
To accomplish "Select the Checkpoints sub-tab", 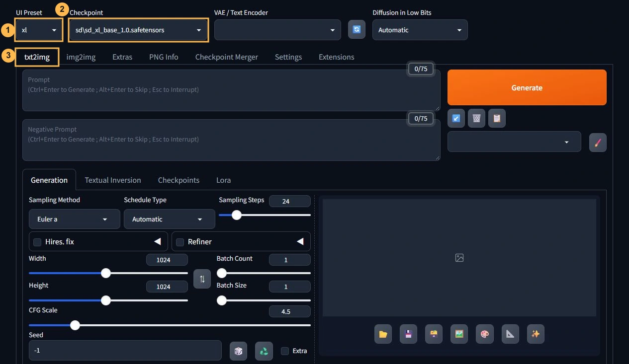I will [179, 180].
